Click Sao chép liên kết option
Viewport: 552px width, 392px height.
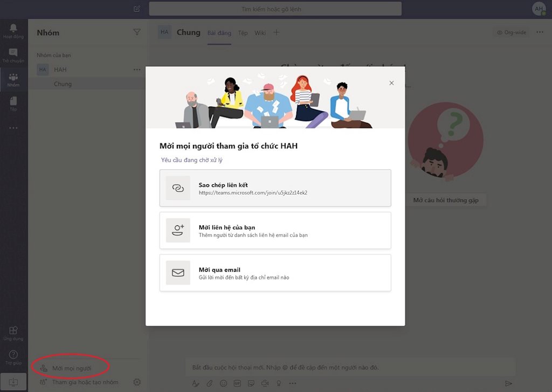tap(275, 188)
